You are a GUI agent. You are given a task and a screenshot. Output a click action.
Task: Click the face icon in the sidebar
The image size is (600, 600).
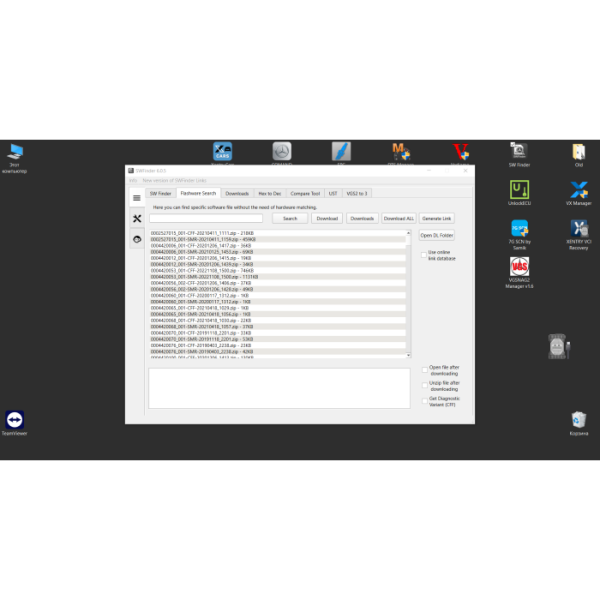pyautogui.click(x=137, y=239)
